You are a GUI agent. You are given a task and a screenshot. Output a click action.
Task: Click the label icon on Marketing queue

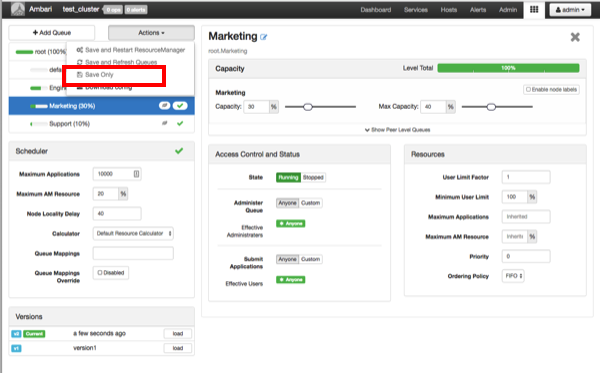[165, 106]
